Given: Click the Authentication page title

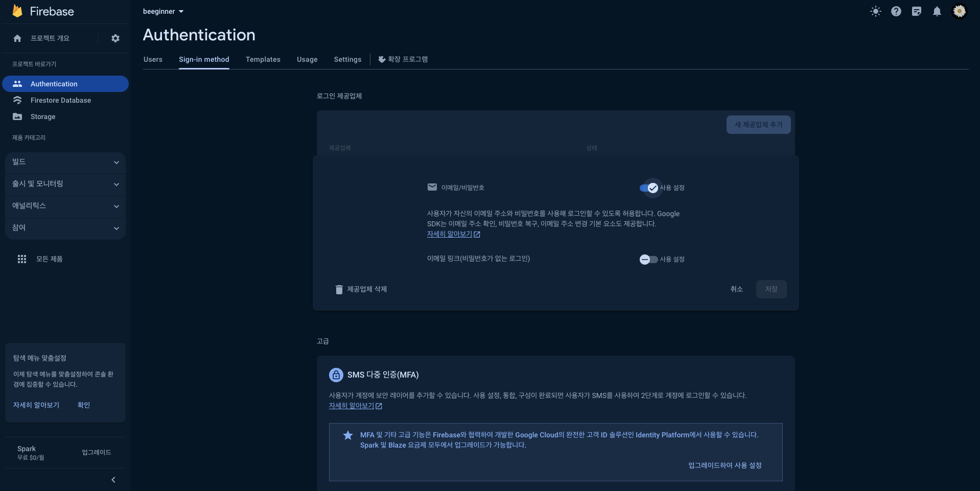Looking at the screenshot, I should [199, 35].
